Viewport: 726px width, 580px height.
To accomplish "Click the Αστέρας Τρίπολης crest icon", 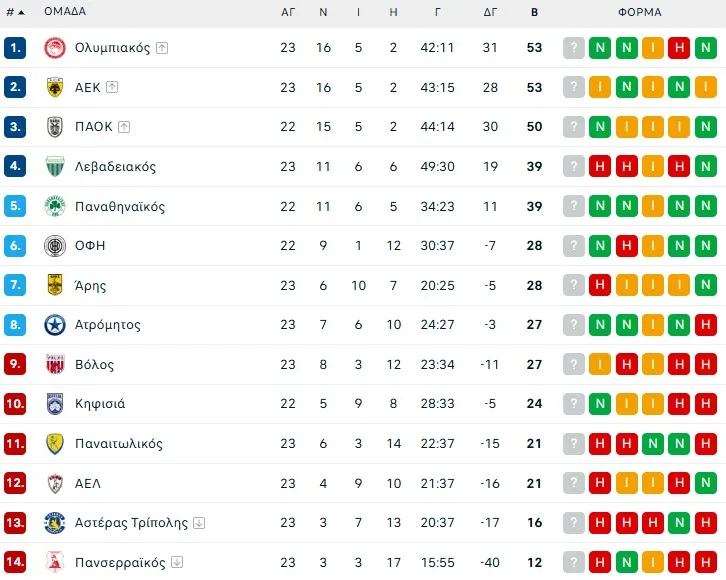I will click(x=55, y=523).
